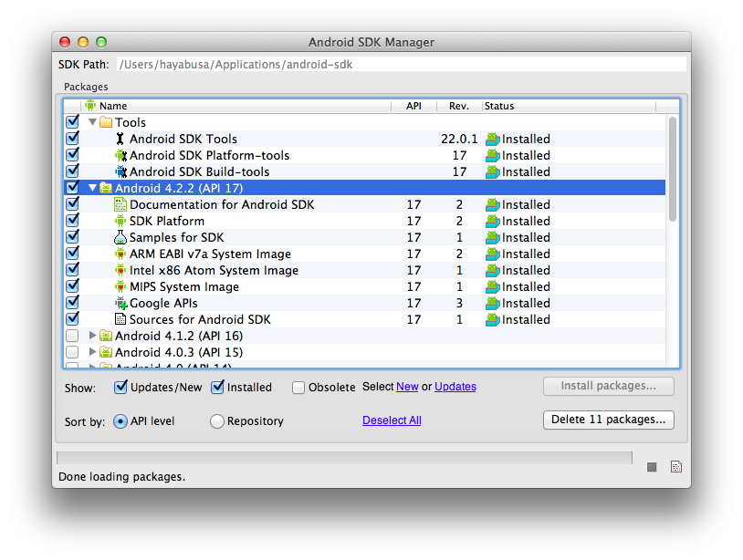Click the Android 4.2.2 folder icon

[106, 188]
